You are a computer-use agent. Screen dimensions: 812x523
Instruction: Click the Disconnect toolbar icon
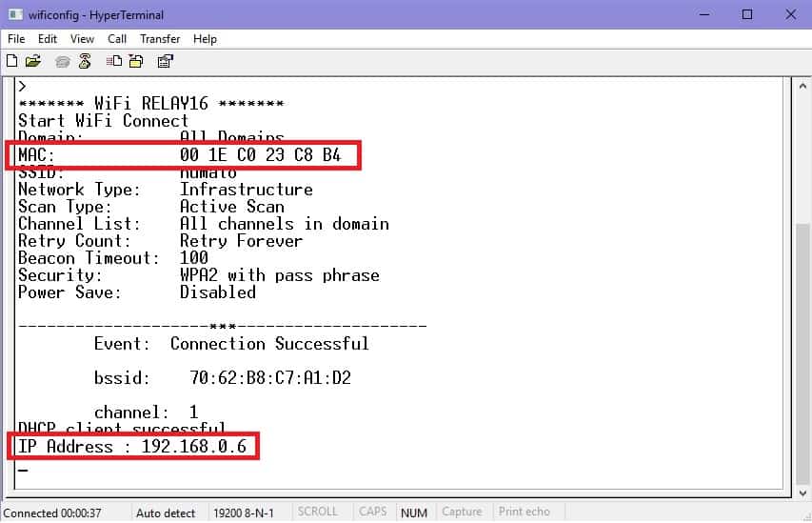(85, 61)
